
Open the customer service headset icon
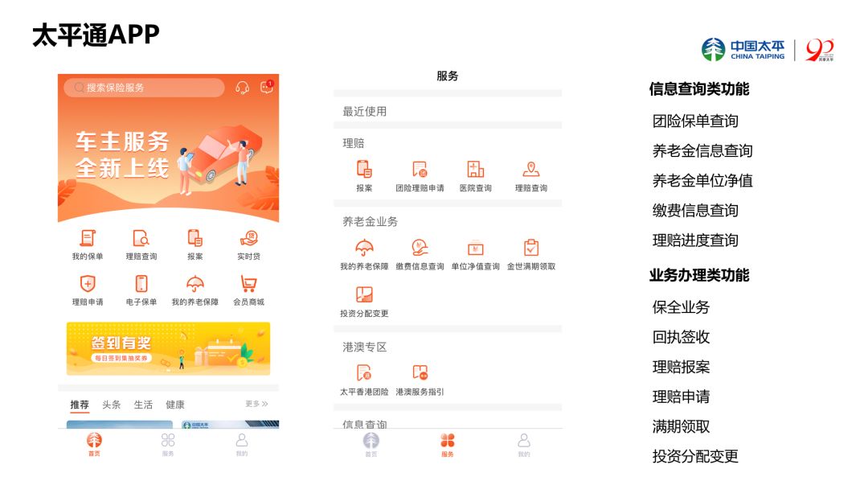click(242, 88)
